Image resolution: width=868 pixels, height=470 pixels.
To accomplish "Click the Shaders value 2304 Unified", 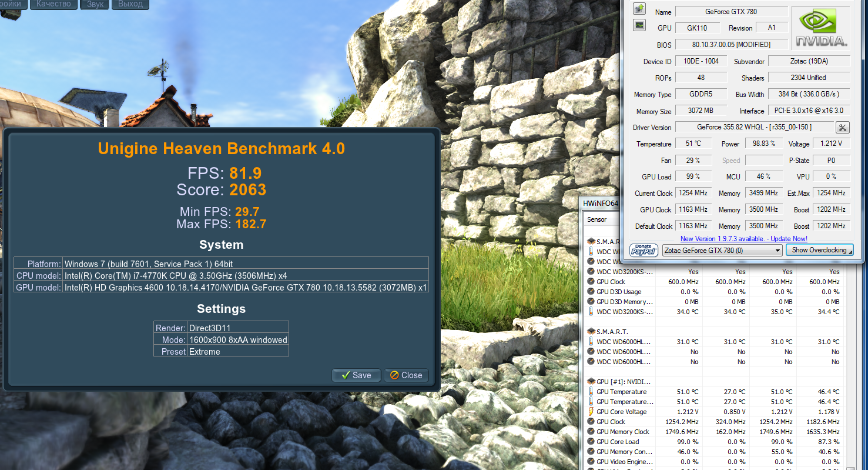I will [809, 78].
